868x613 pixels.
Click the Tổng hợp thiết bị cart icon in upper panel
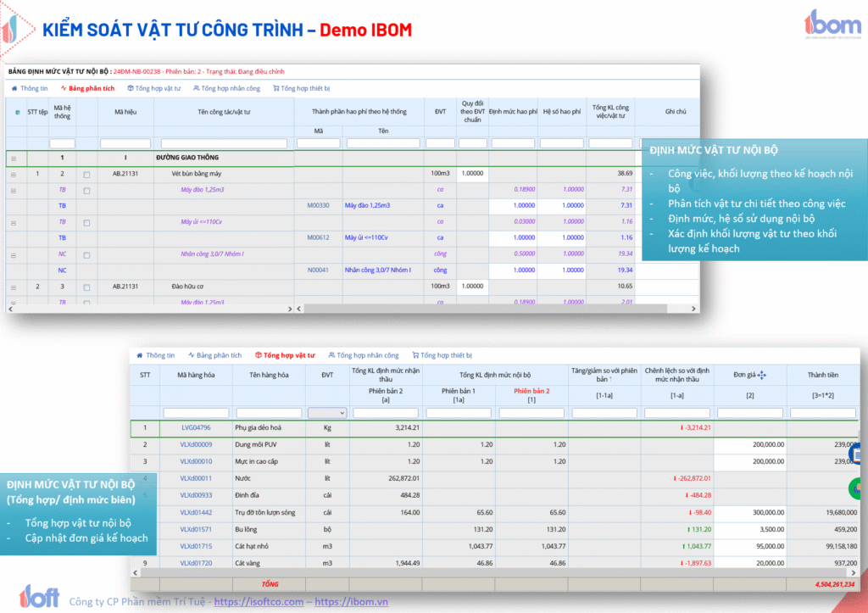point(276,88)
